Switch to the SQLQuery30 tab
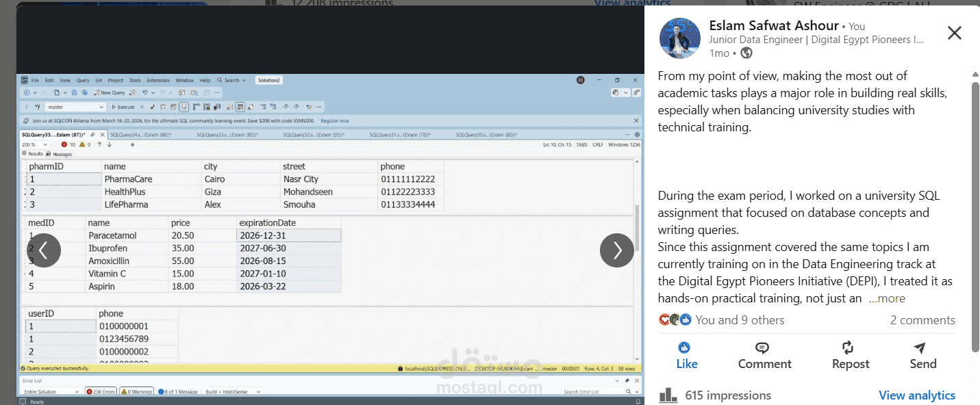Viewport: 980px width, 405px height. (486, 135)
